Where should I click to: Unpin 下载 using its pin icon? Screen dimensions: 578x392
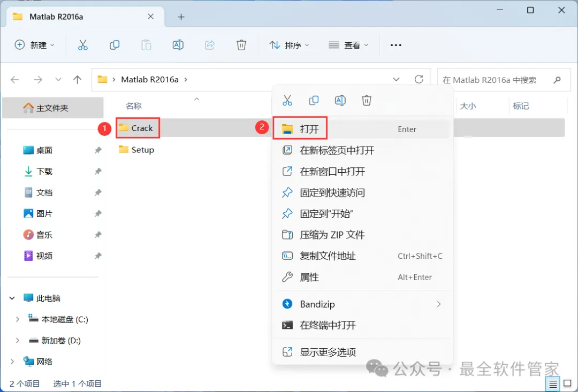click(98, 171)
